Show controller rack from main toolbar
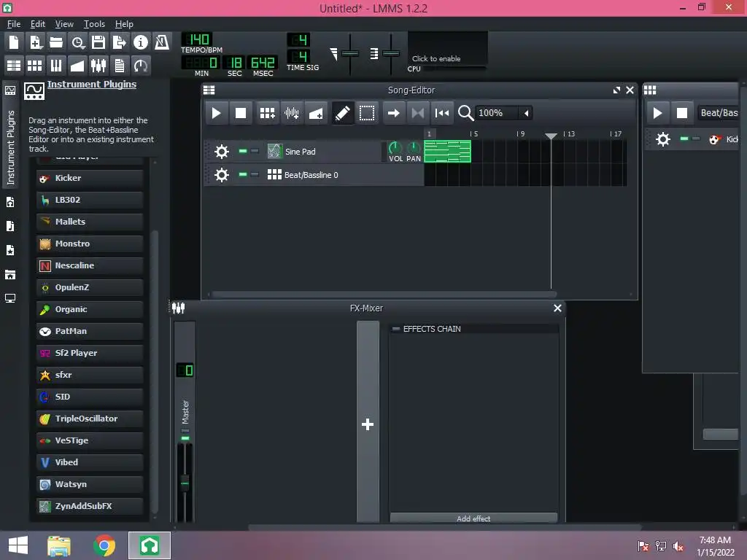This screenshot has height=560, width=747. tap(141, 65)
